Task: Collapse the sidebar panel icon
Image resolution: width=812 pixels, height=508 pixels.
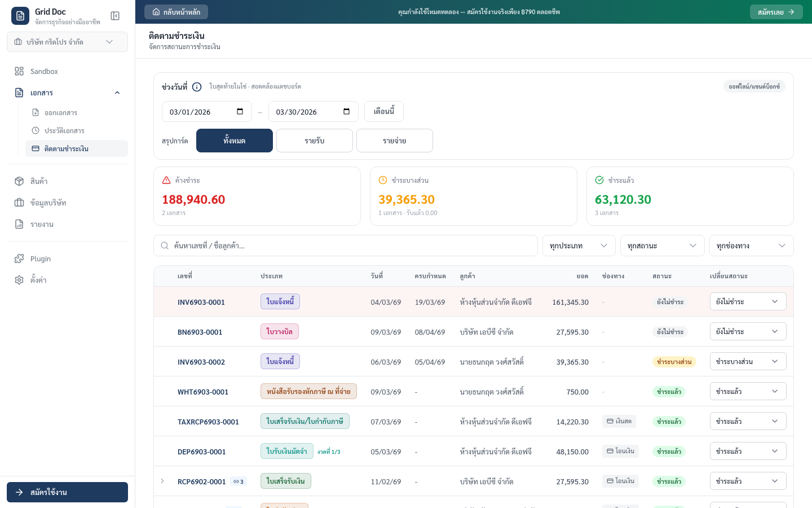Action: [115, 16]
